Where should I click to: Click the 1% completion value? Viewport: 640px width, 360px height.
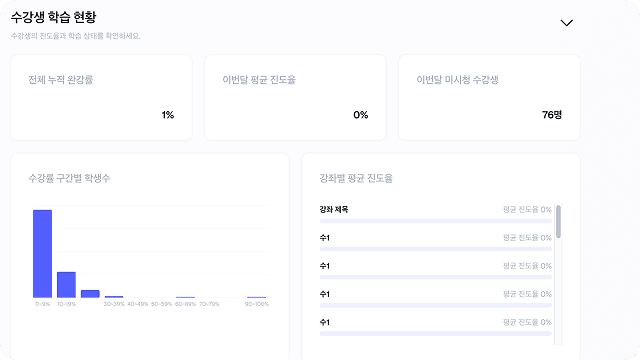tap(167, 115)
